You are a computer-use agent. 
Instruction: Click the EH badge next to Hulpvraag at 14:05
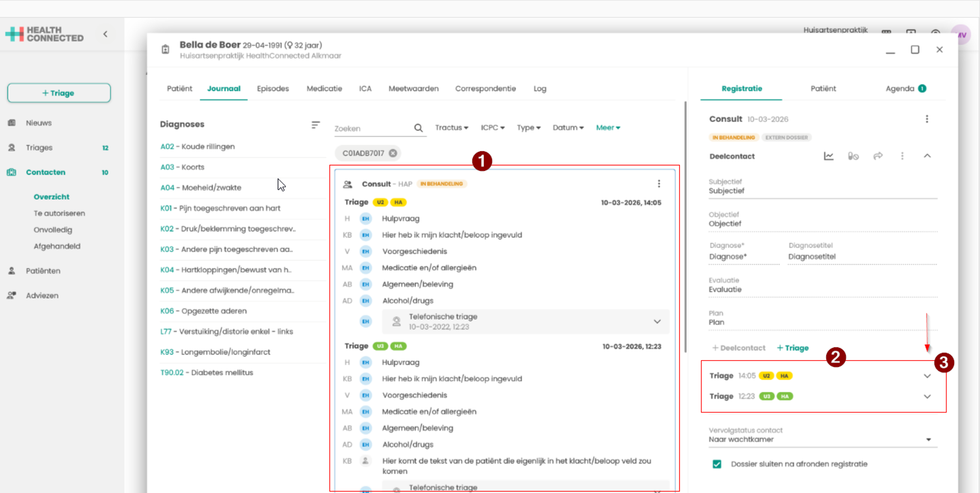click(365, 219)
